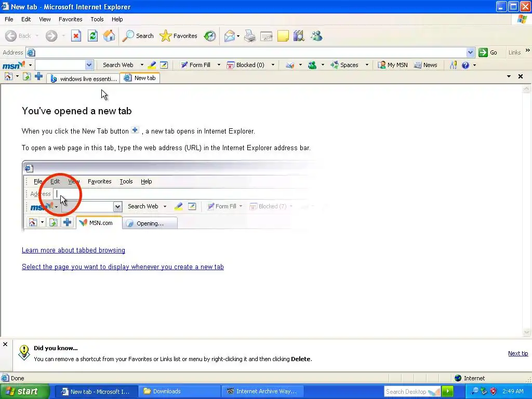532x399 pixels.
Task: Click the green desktop search go arrow
Action: pyautogui.click(x=447, y=391)
